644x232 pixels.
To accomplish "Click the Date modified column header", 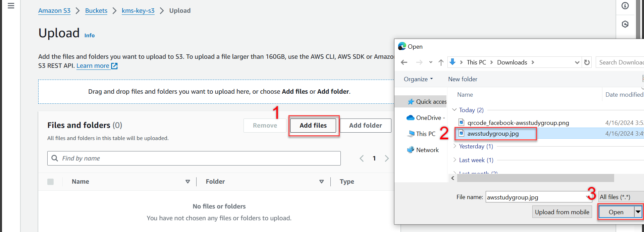I will 624,95.
